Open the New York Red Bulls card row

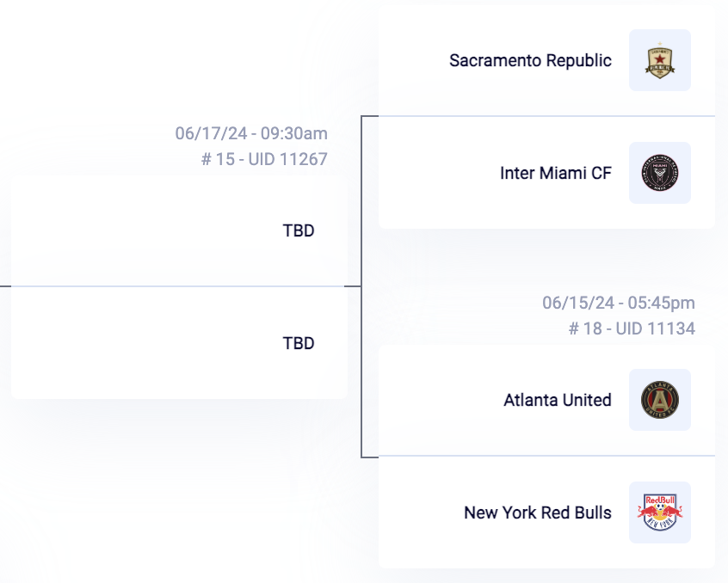[546, 512]
